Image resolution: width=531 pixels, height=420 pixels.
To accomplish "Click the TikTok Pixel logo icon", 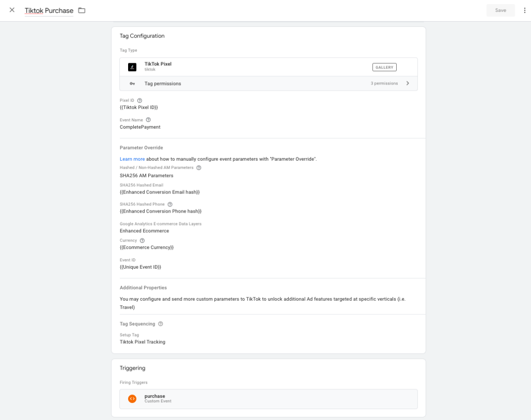I will pyautogui.click(x=132, y=67).
